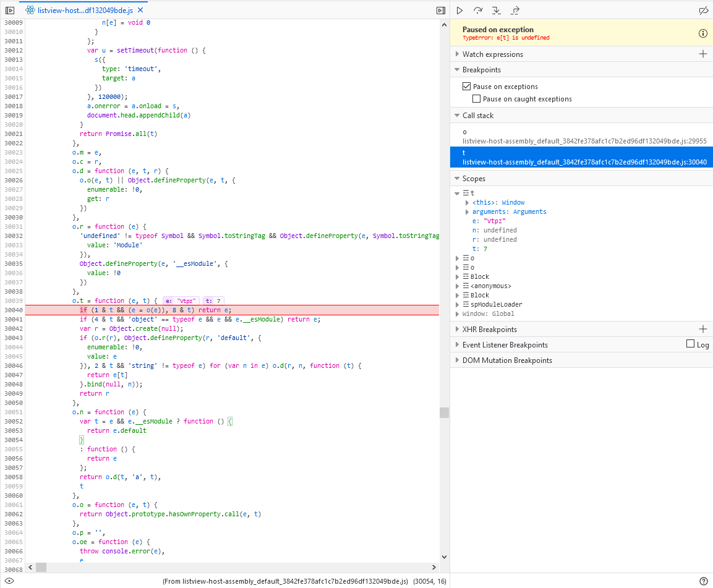Expand the Event Listener Breakpoints section

coord(457,345)
